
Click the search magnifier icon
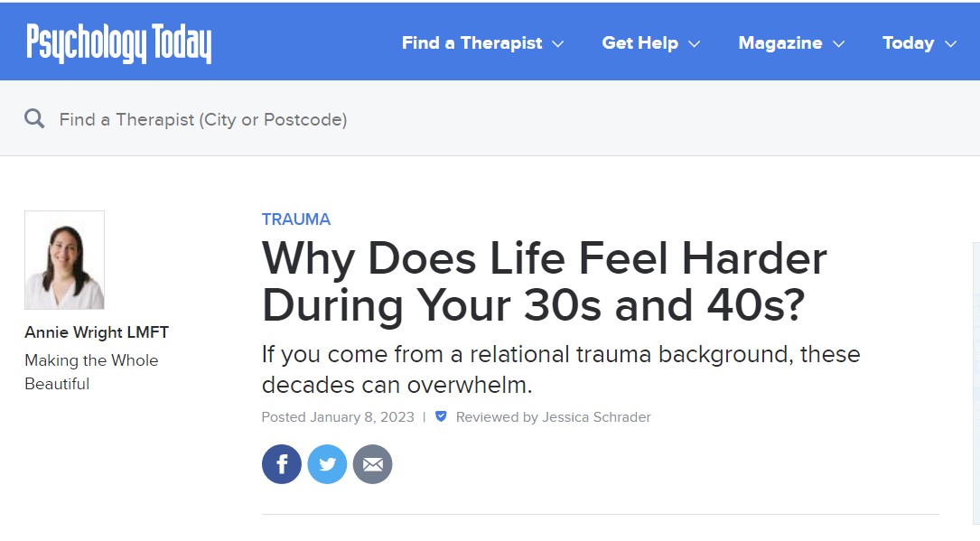[x=34, y=118]
